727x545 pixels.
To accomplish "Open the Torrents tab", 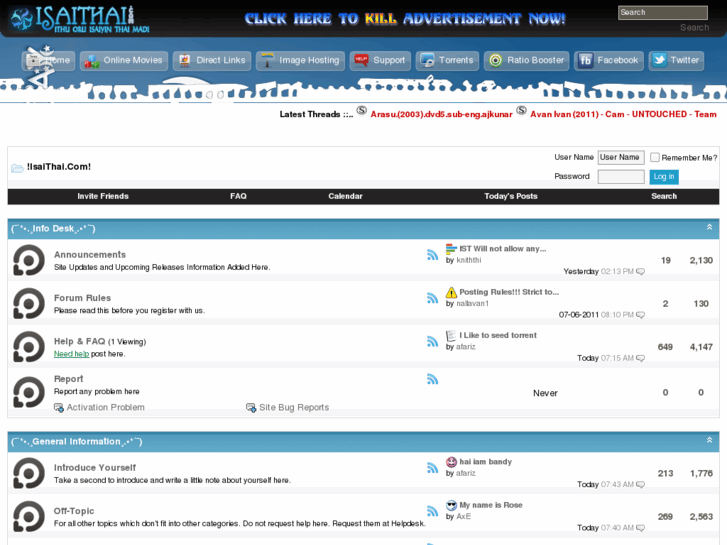I will pyautogui.click(x=447, y=61).
